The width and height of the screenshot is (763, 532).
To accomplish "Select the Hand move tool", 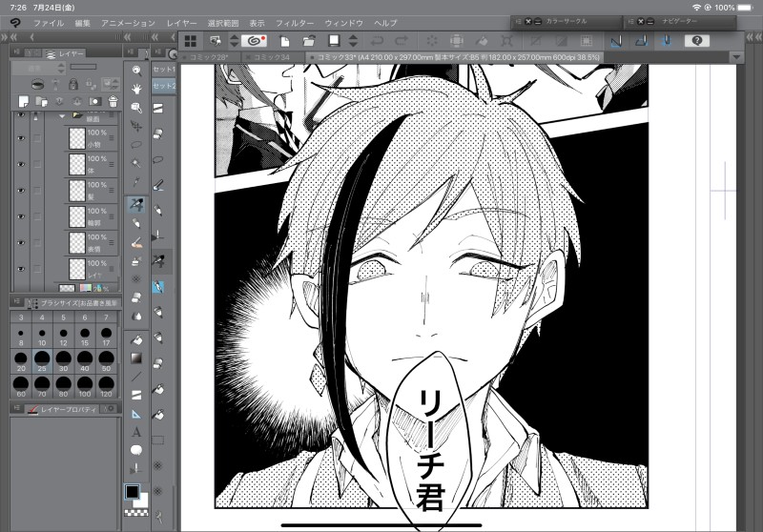I will [x=136, y=89].
